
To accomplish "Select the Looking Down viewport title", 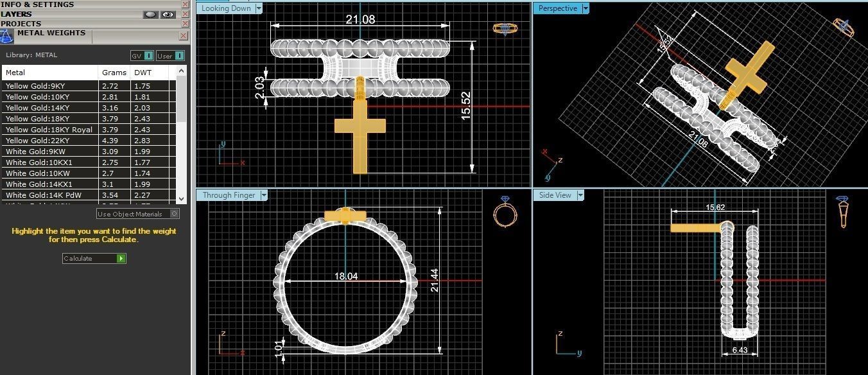I will click(x=226, y=8).
